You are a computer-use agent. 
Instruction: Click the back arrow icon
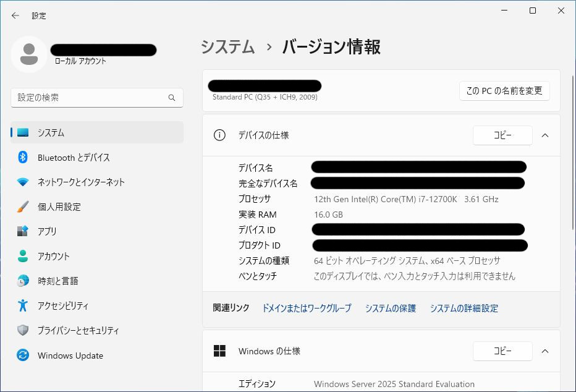point(15,15)
